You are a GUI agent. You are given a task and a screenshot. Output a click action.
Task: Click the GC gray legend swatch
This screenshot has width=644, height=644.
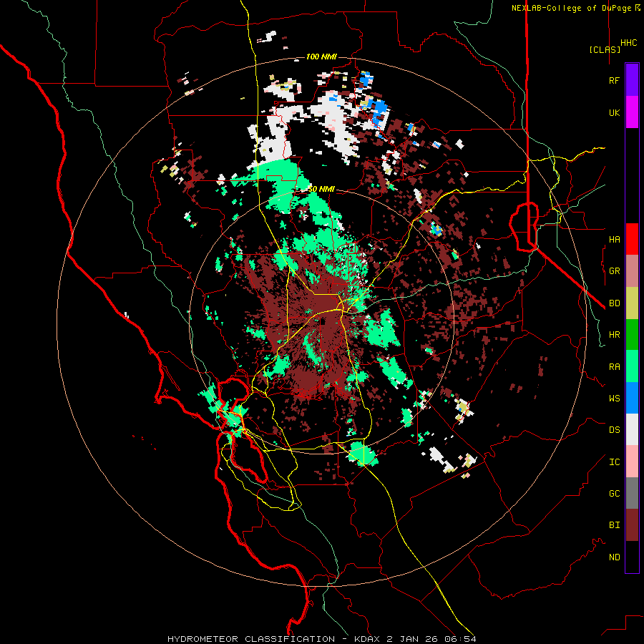point(632,493)
